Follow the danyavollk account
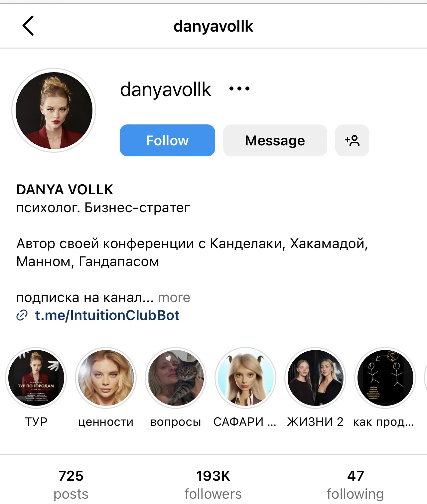This screenshot has width=427, height=504. tap(167, 140)
